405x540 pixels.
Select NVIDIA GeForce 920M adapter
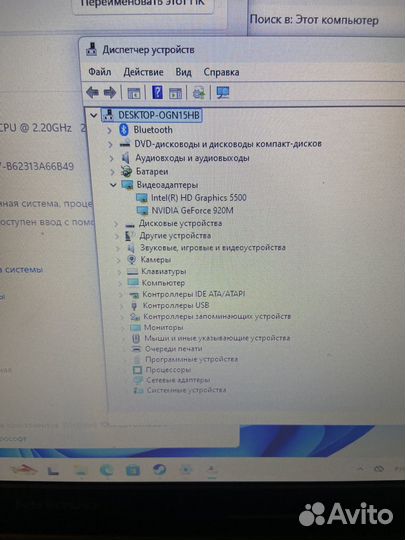(x=193, y=210)
